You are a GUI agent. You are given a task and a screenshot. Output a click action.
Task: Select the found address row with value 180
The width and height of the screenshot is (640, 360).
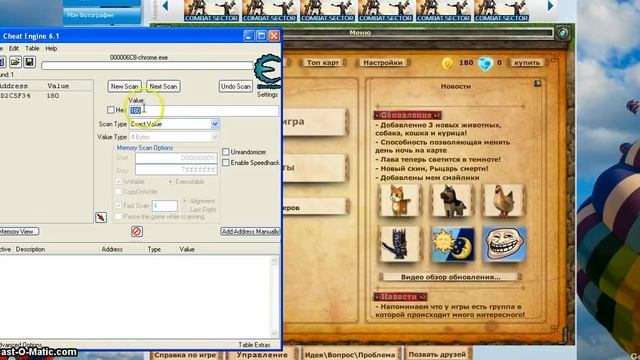tap(46, 96)
